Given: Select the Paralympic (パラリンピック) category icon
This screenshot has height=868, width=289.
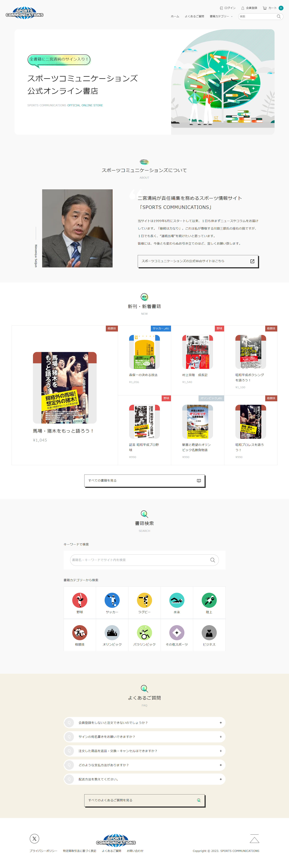Looking at the screenshot, I should click(144, 633).
